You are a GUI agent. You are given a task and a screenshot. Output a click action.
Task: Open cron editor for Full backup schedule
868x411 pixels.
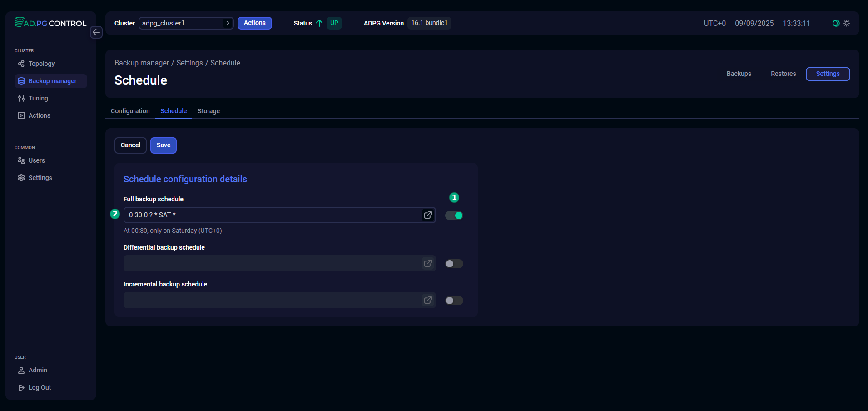427,215
